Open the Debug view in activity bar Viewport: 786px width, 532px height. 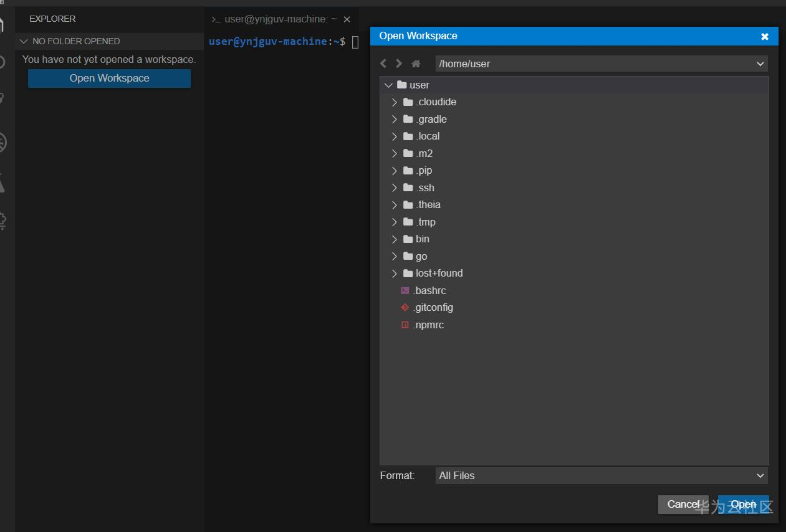2,143
